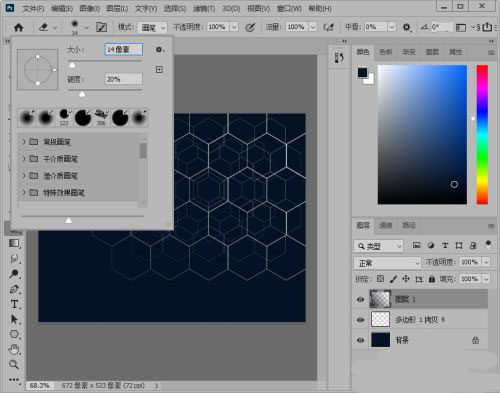This screenshot has width=500, height=393.
Task: Open the collapsed History panel icon
Action: point(339,57)
